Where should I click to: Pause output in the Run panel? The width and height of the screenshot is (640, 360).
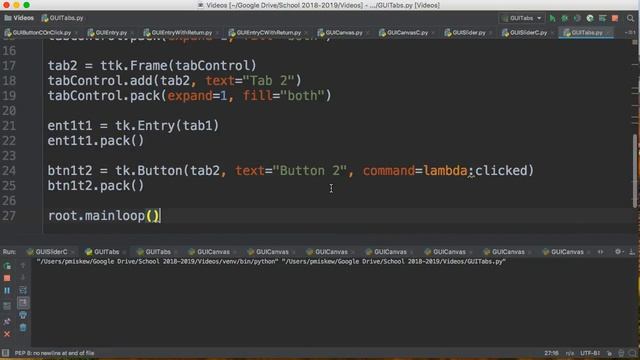tap(7, 291)
